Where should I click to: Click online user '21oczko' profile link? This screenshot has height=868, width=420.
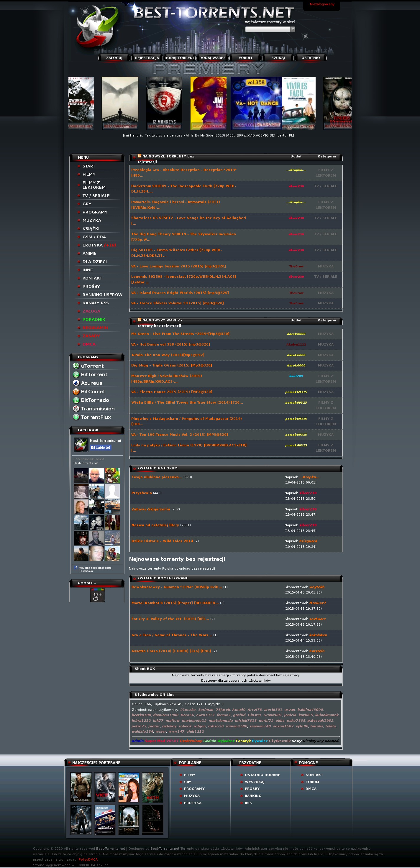click(x=188, y=710)
